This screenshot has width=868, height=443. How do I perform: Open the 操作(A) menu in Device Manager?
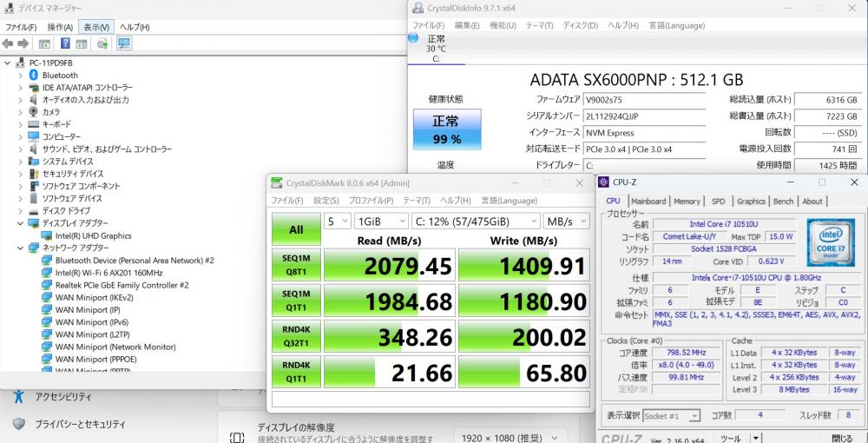(x=60, y=27)
